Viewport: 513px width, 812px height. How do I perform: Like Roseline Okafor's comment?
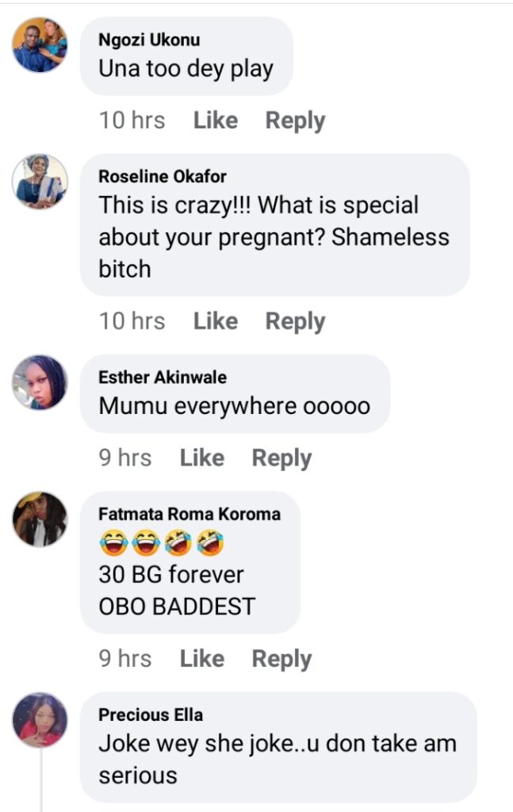coord(216,321)
